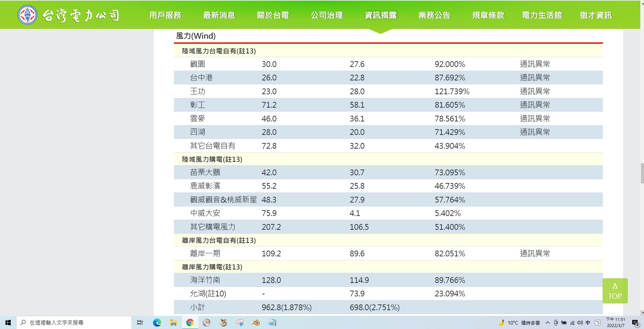Screen dimensions: 644x329
Task: Click the 離岸一期 row name
Action: [205, 253]
